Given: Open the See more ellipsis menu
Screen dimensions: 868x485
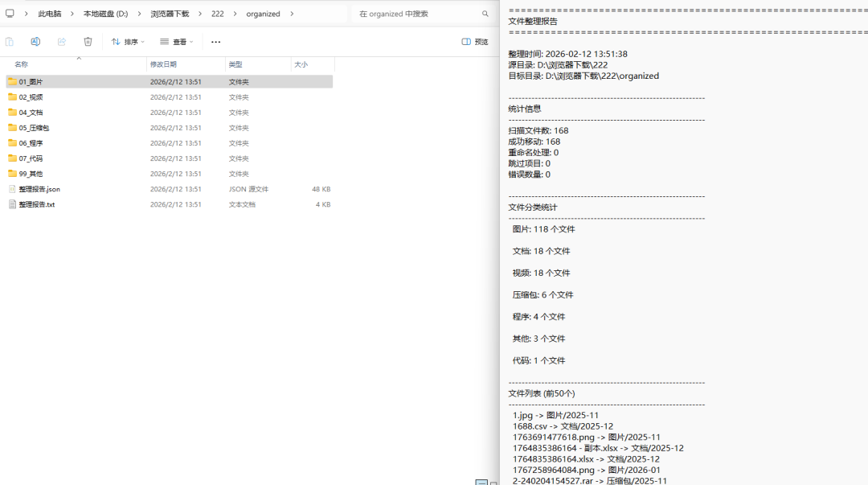Looking at the screenshot, I should (x=215, y=41).
